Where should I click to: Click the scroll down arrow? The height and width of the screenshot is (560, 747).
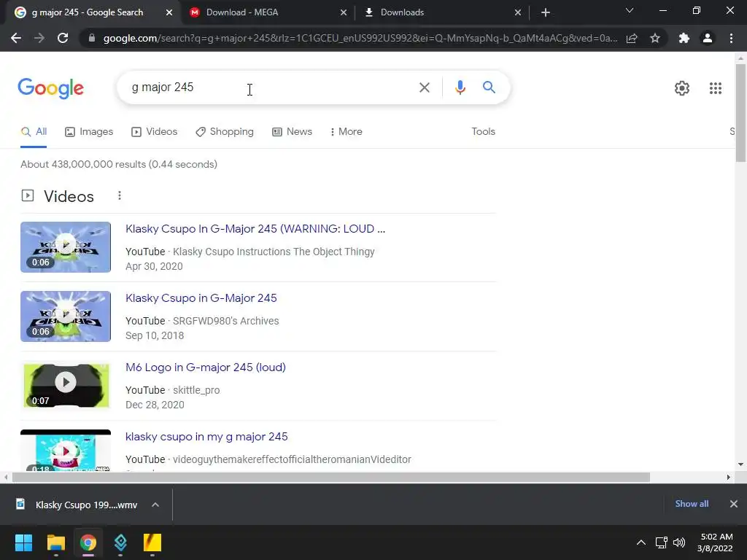(740, 464)
